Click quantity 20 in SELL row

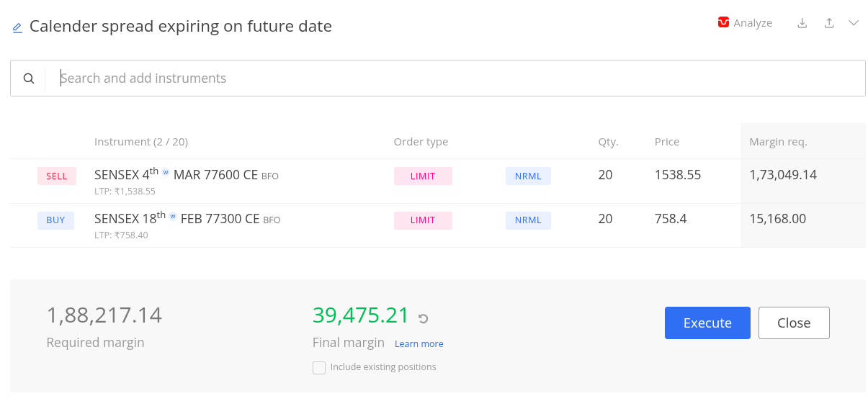606,175
